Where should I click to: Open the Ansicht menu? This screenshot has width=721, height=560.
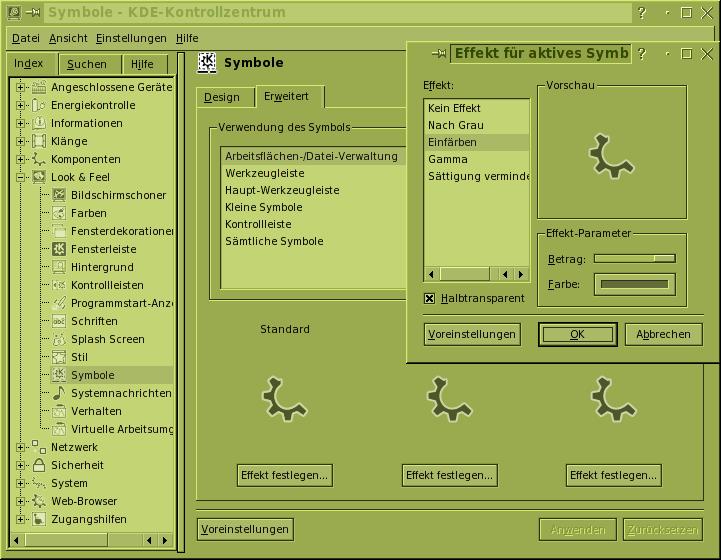point(68,38)
